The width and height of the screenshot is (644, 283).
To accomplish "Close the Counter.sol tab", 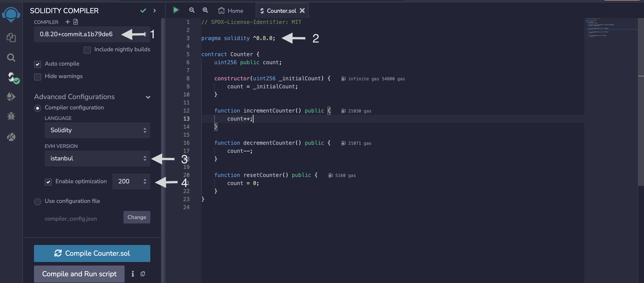I will (302, 11).
